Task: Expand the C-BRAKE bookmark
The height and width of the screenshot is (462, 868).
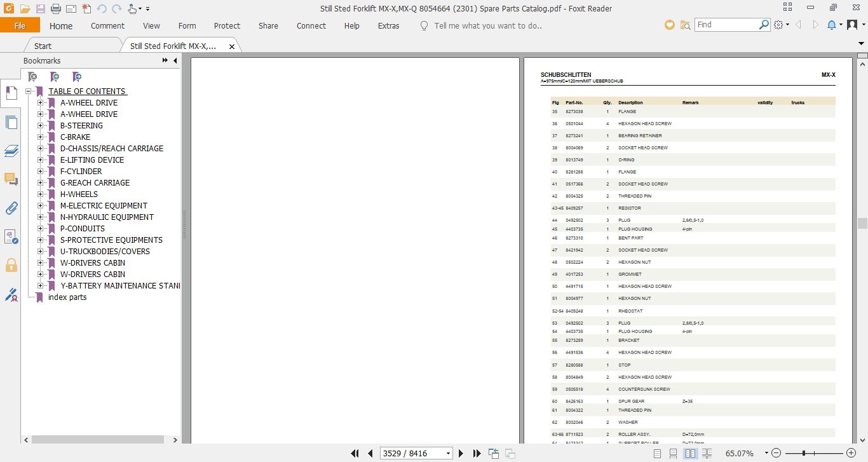Action: tap(40, 137)
